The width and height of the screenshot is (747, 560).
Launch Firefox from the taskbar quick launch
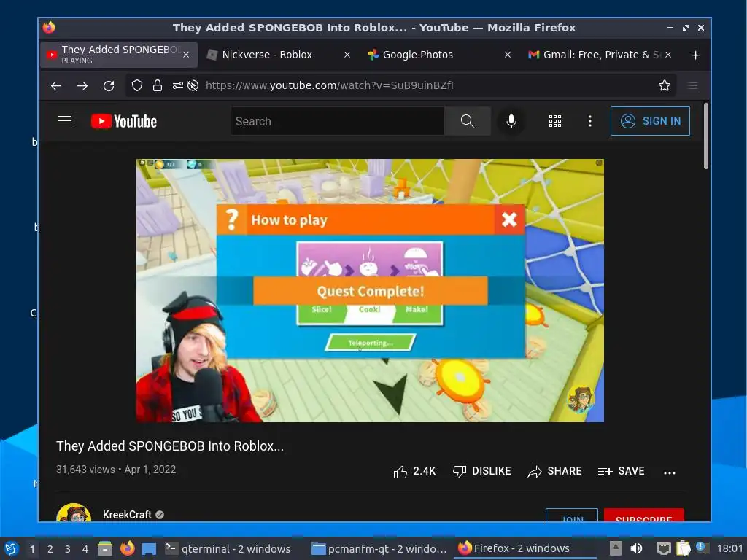tap(127, 548)
